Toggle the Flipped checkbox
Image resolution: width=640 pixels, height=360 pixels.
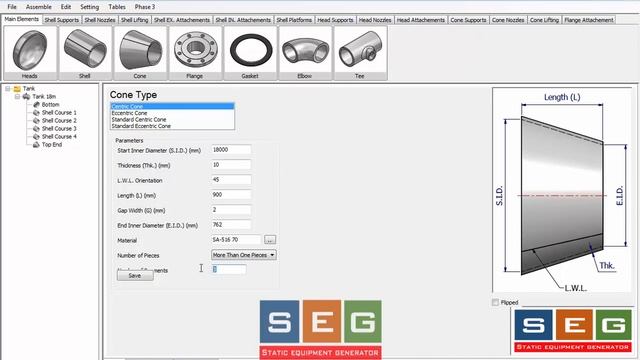coord(495,302)
